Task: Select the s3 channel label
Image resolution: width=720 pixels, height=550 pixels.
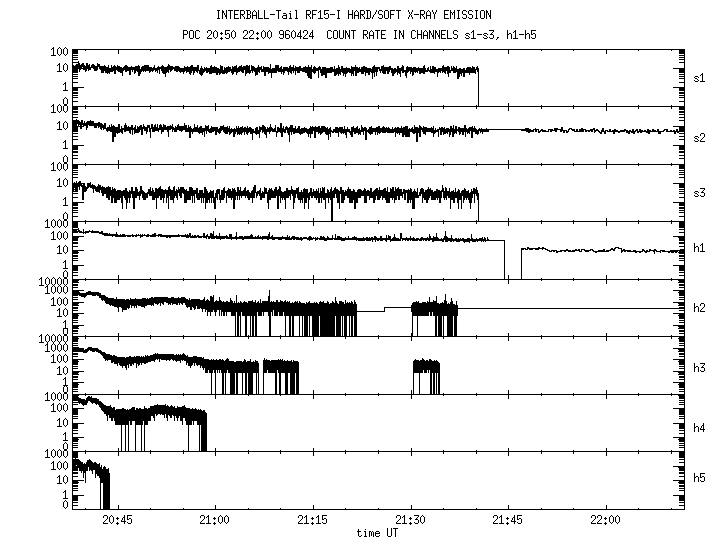Action: (x=700, y=194)
